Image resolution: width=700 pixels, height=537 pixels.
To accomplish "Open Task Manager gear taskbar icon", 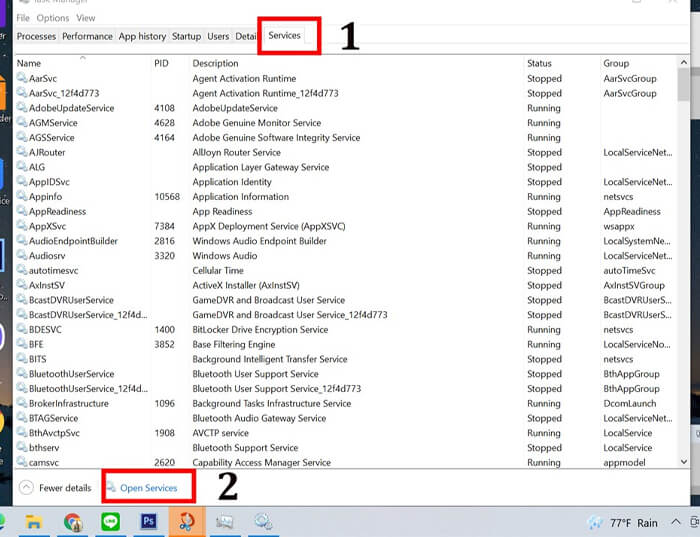I will click(x=263, y=521).
